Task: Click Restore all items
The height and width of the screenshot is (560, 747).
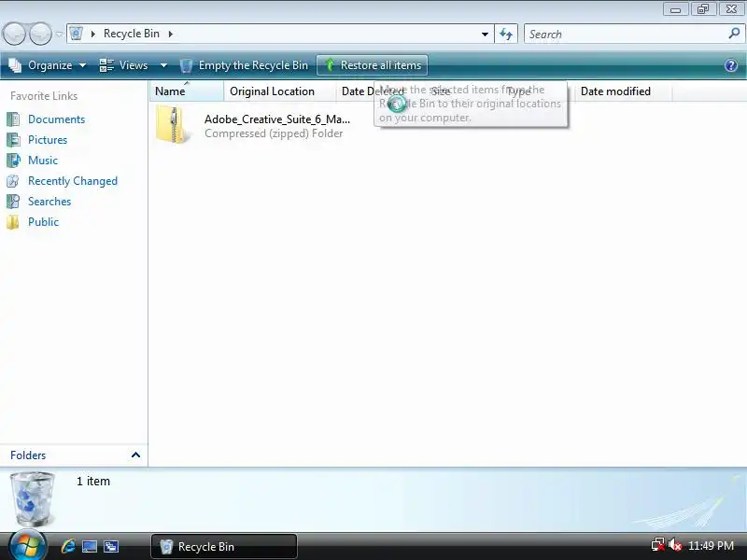Action: [372, 65]
